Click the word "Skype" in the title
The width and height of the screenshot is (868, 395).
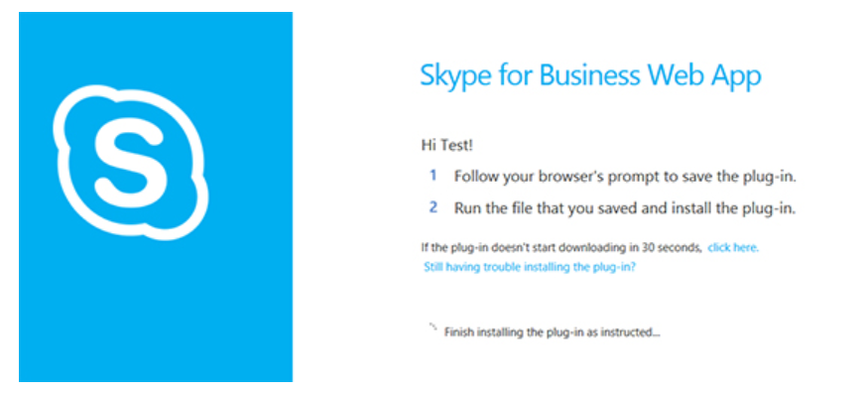click(x=457, y=77)
